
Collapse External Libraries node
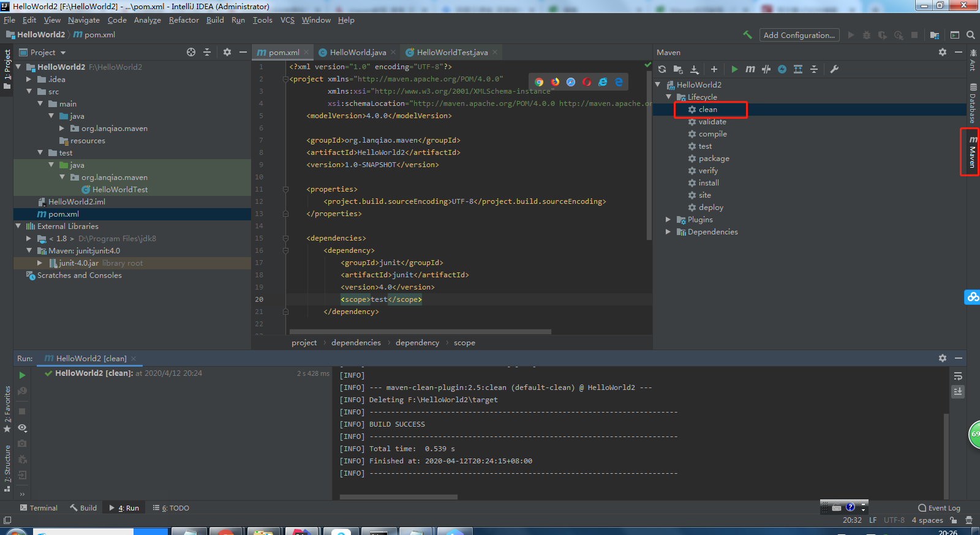[18, 226]
